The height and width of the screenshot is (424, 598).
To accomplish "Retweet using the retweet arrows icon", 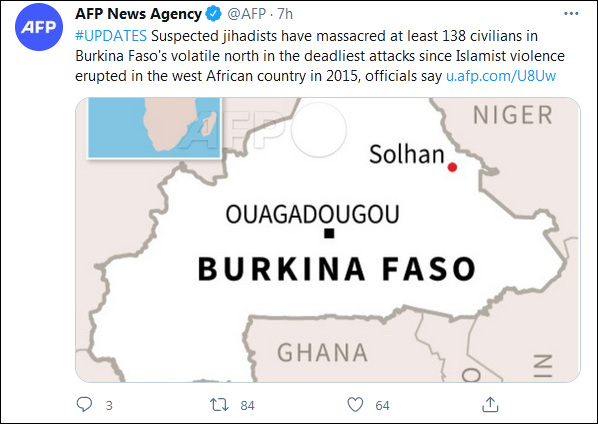I will 220,405.
